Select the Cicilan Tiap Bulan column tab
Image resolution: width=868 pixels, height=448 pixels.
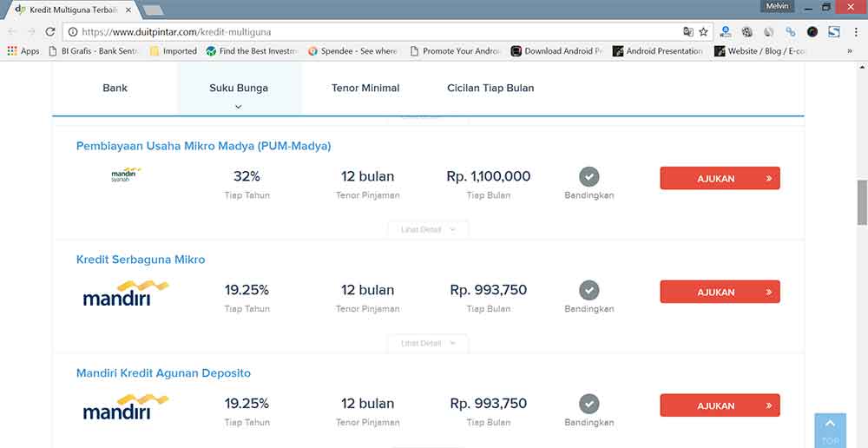pyautogui.click(x=490, y=89)
